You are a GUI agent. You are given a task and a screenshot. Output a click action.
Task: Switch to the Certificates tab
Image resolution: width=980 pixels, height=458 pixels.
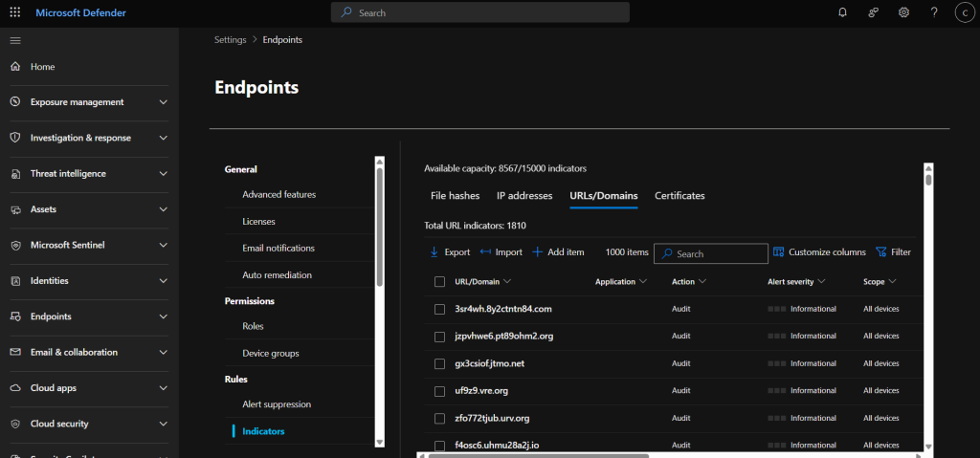click(x=679, y=196)
